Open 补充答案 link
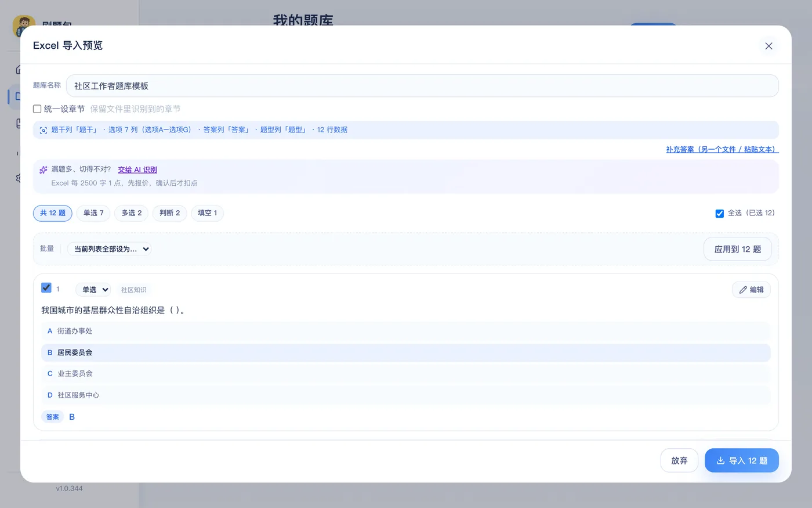812x508 pixels. pos(722,149)
